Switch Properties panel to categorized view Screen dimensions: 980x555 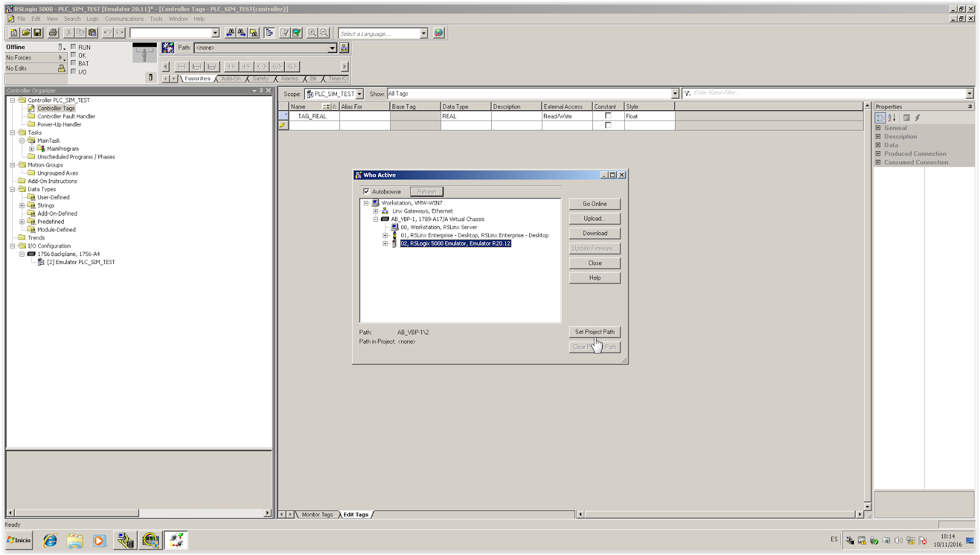(x=880, y=118)
